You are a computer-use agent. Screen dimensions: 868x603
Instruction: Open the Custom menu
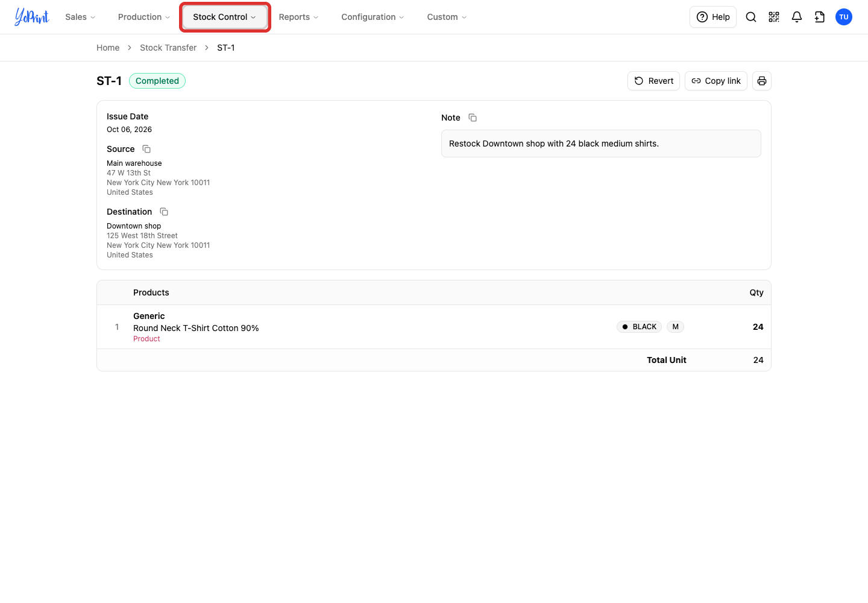coord(447,17)
